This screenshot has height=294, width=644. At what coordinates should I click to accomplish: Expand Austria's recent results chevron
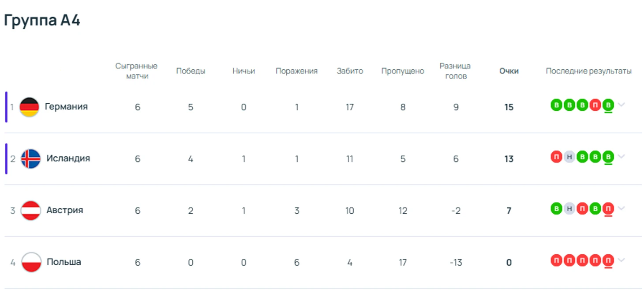(x=622, y=208)
